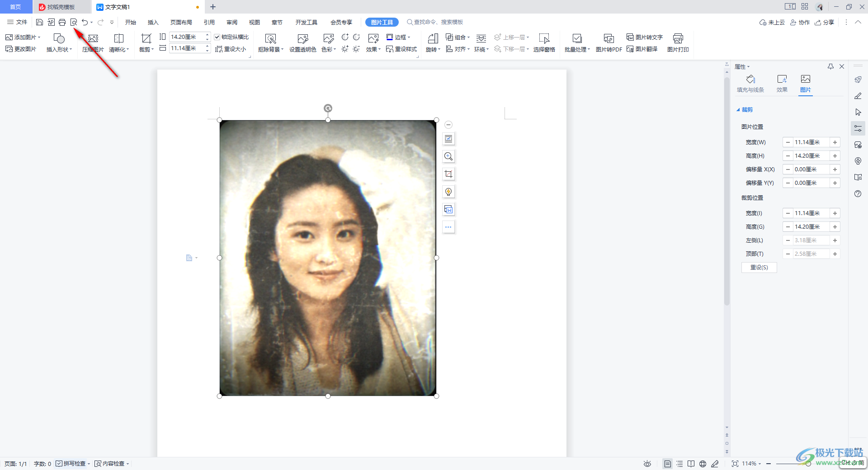Switch to reading view in status bar
The width and height of the screenshot is (868, 470).
(691, 464)
